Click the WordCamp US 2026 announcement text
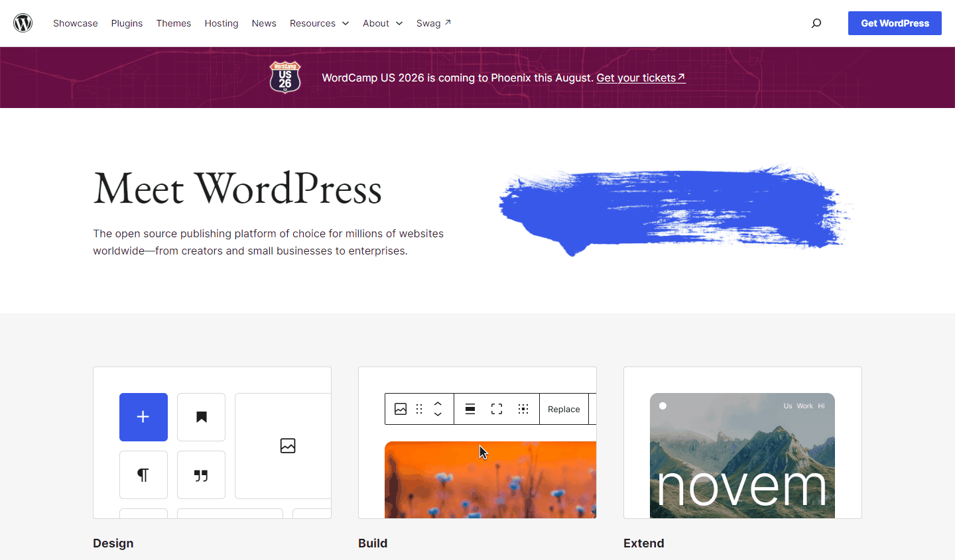Image resolution: width=955 pixels, height=560 pixels. (x=457, y=78)
